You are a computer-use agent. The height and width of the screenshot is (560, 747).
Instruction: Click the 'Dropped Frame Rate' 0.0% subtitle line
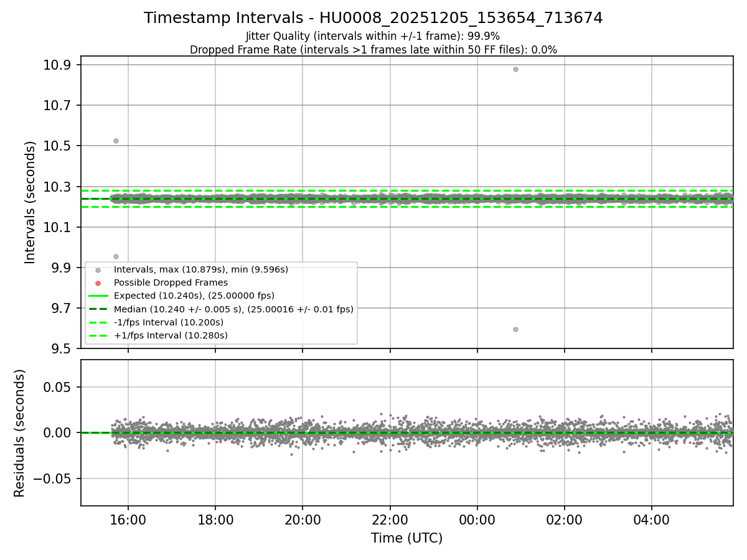[x=373, y=50]
